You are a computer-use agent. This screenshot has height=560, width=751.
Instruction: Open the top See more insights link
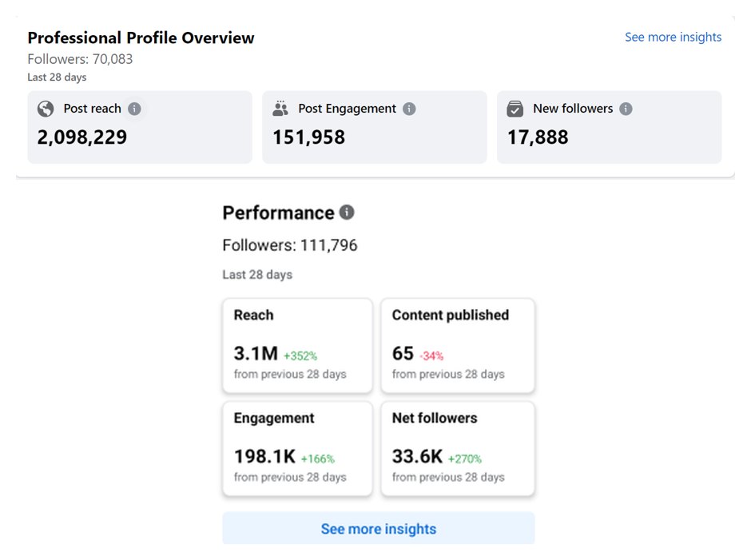click(673, 37)
